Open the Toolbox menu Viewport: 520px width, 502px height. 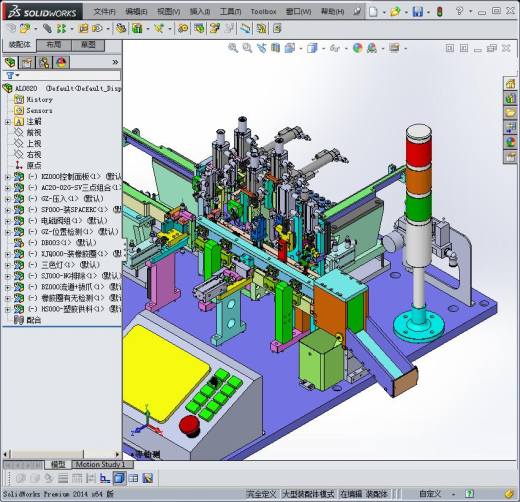263,12
